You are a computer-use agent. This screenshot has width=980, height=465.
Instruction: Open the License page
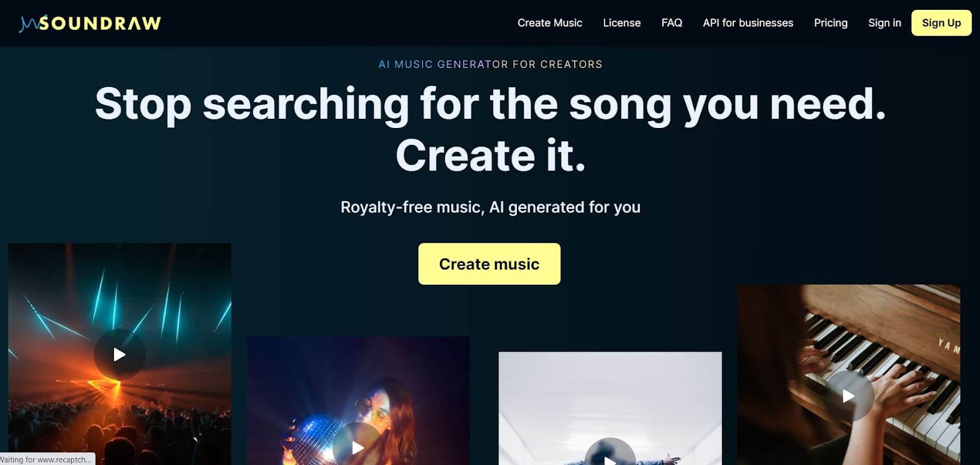tap(622, 23)
